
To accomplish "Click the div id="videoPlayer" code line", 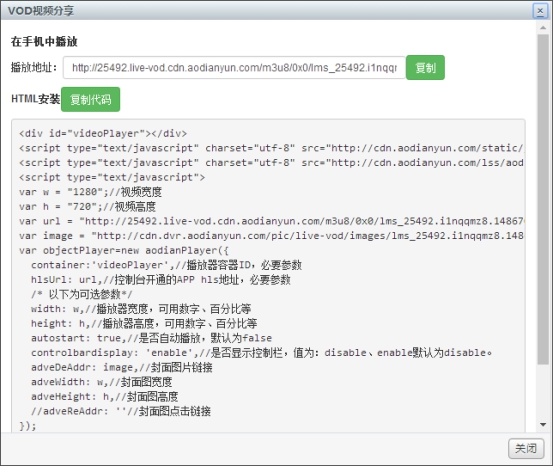I will point(103,134).
